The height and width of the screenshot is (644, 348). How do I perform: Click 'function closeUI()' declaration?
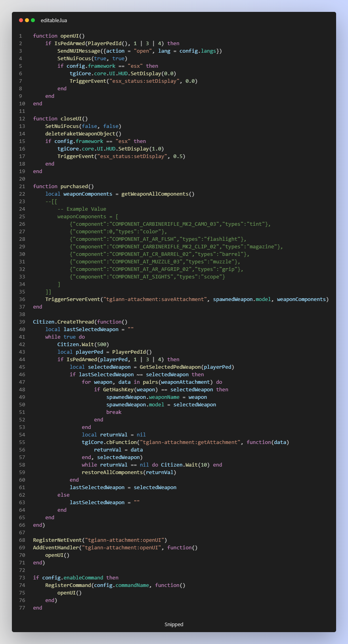(61, 119)
